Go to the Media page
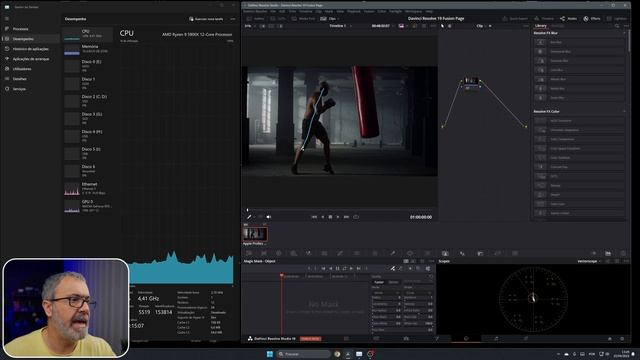 click(346, 338)
